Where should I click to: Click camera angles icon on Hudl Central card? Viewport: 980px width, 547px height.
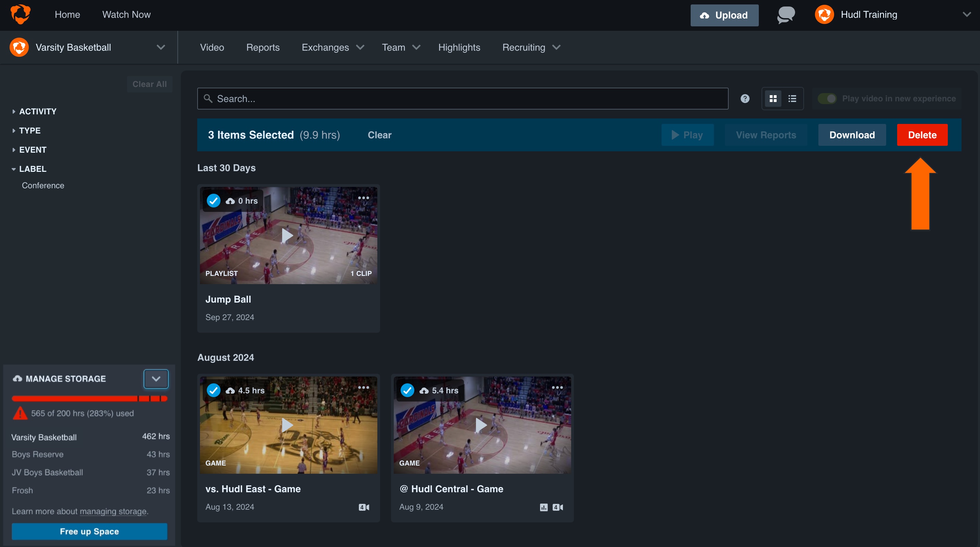click(558, 507)
